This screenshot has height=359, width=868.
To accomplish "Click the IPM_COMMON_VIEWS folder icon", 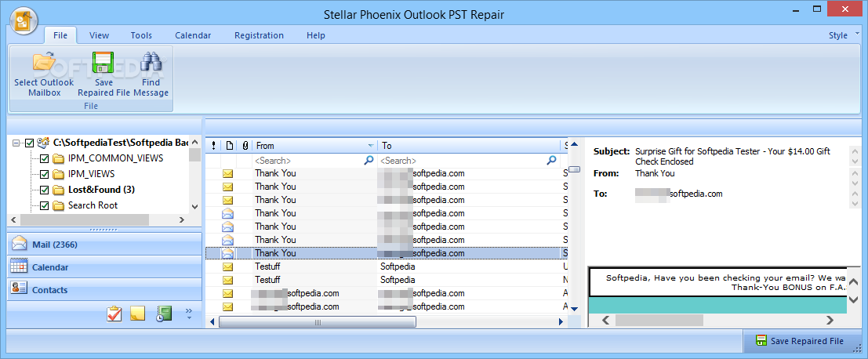I will [x=59, y=159].
